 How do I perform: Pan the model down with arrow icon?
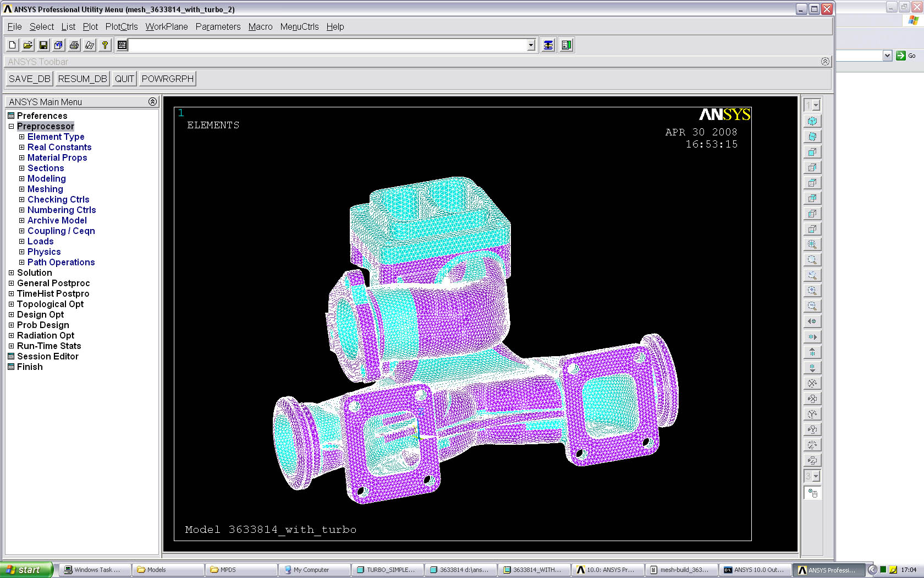(812, 368)
